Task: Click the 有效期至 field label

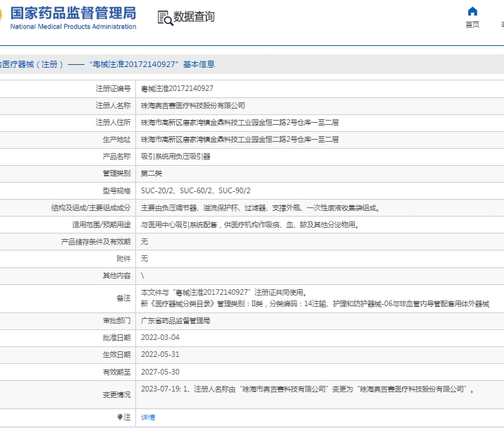Action: click(117, 372)
